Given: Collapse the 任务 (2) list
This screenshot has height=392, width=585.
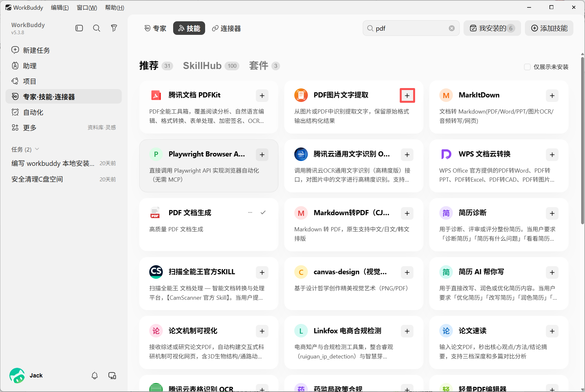Looking at the screenshot, I should [x=37, y=149].
